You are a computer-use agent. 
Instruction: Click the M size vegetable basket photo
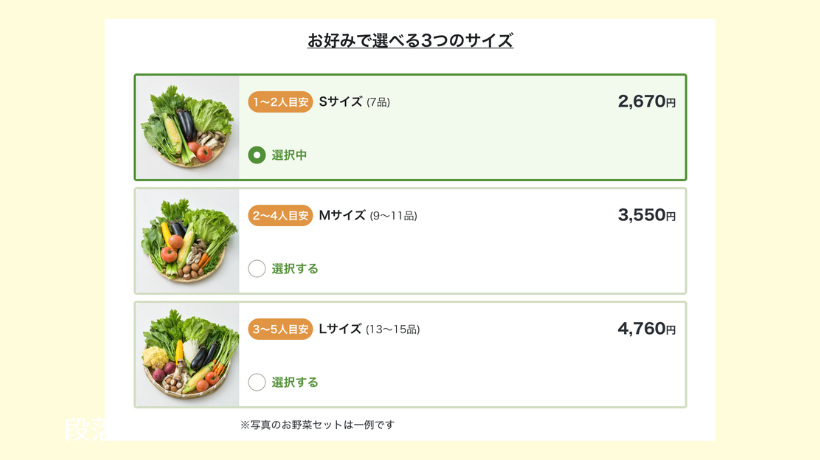click(x=188, y=241)
